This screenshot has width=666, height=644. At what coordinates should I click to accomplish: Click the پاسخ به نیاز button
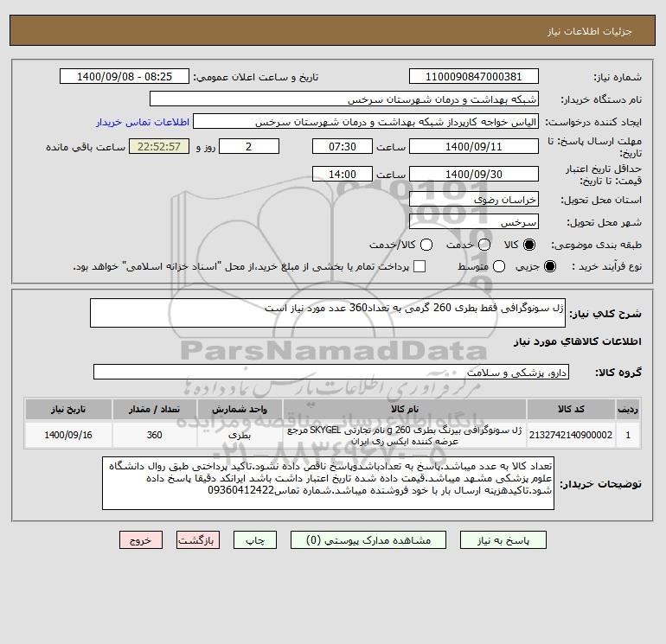click(x=503, y=540)
